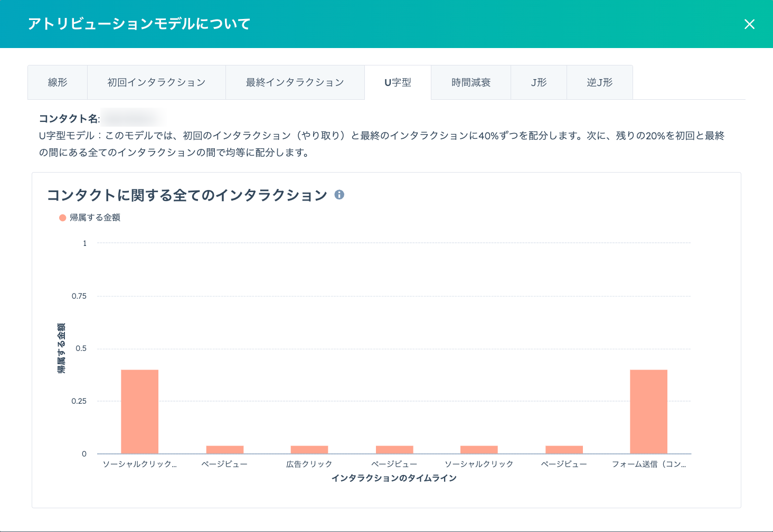This screenshot has width=773, height=532.
Task: Select the 逆J形 tab
Action: pyautogui.click(x=599, y=82)
